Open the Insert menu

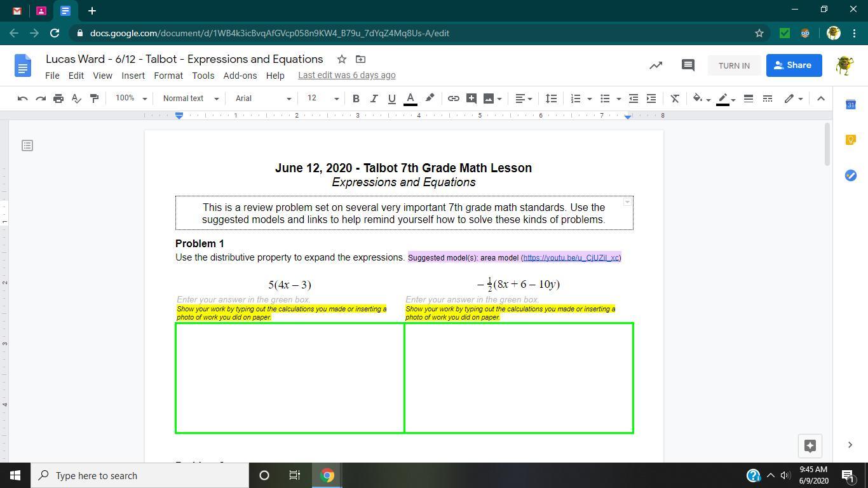pos(133,75)
